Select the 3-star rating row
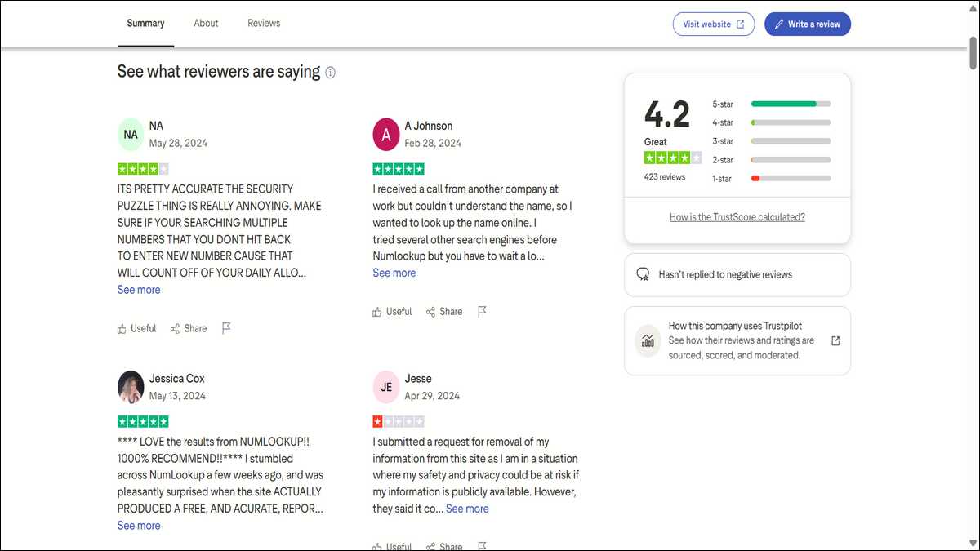 click(771, 141)
